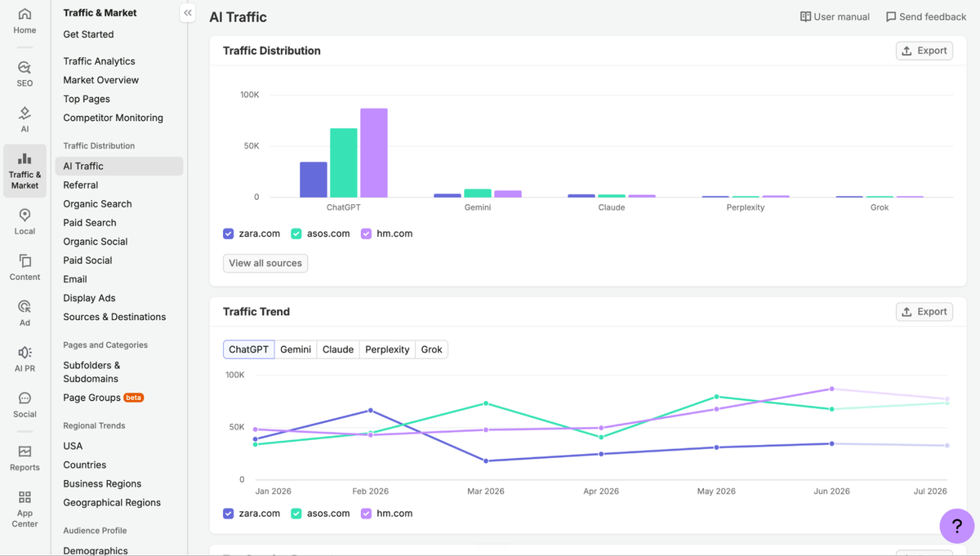Select AI Traffic in the sidebar
This screenshot has height=556, width=980.
point(119,166)
